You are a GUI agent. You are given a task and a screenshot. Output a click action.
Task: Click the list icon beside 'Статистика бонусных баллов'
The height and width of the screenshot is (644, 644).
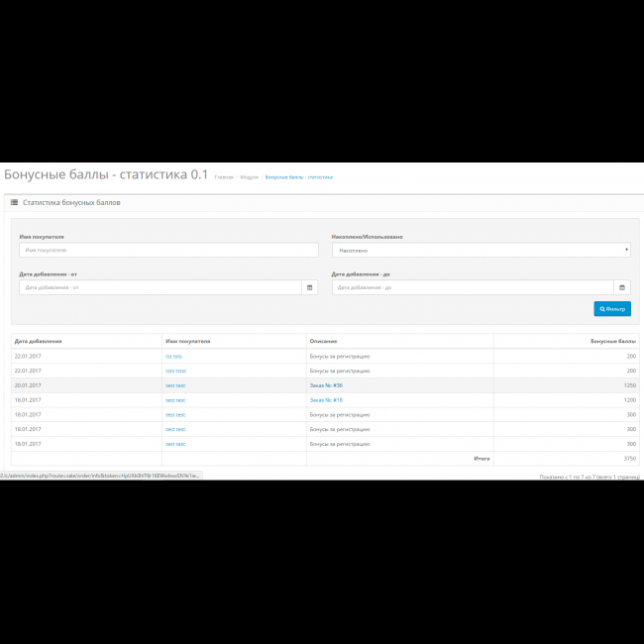coord(14,202)
